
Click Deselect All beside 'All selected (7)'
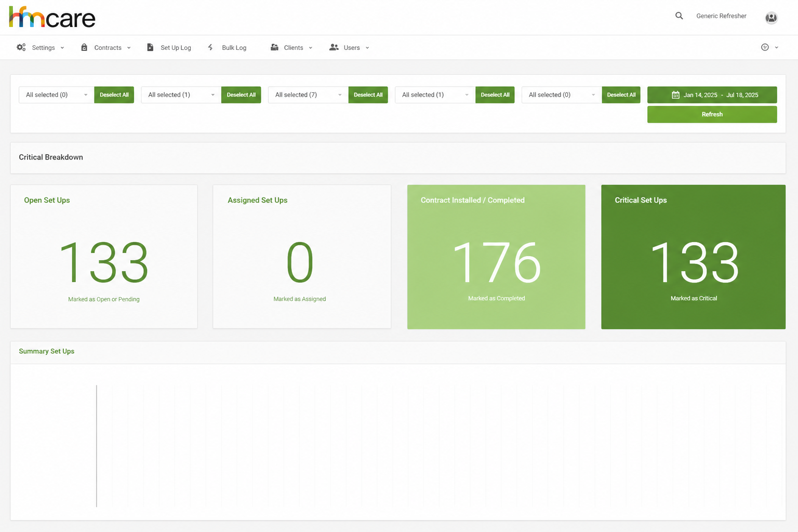(368, 95)
